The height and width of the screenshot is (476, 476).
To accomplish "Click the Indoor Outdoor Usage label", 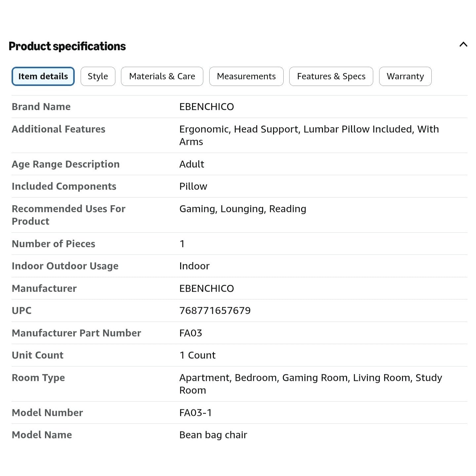I will click(x=65, y=266).
